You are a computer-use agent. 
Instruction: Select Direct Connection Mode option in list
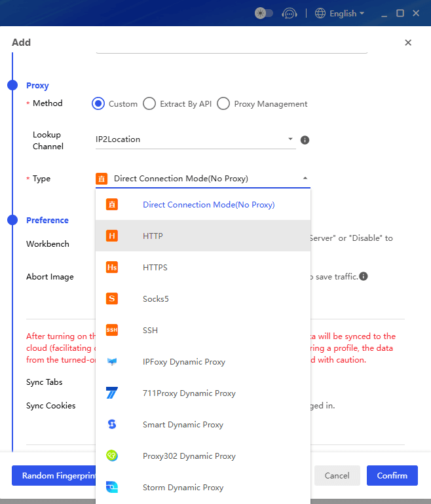point(208,204)
